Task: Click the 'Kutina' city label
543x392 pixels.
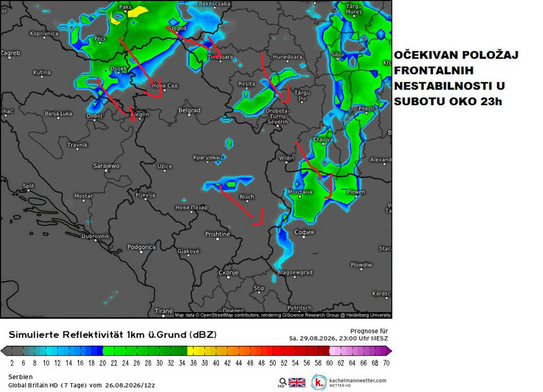Action: click(x=42, y=72)
